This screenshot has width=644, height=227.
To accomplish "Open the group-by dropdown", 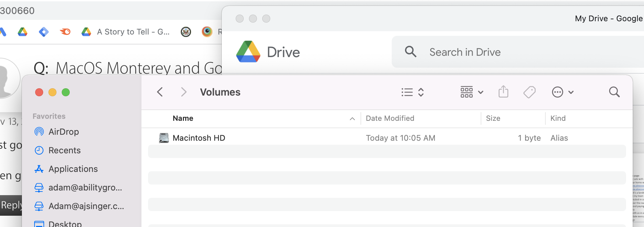I will [471, 92].
